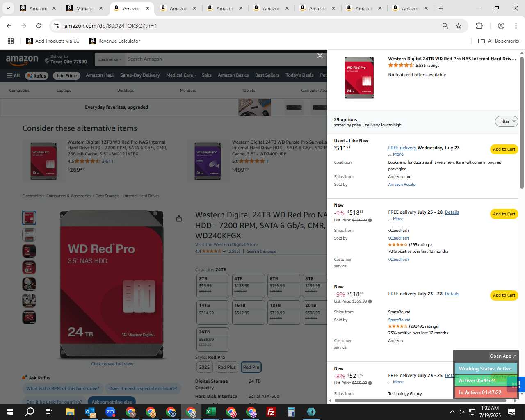The height and width of the screenshot is (420, 525).
Task: Open Excel from the taskbar
Action: click(211, 412)
